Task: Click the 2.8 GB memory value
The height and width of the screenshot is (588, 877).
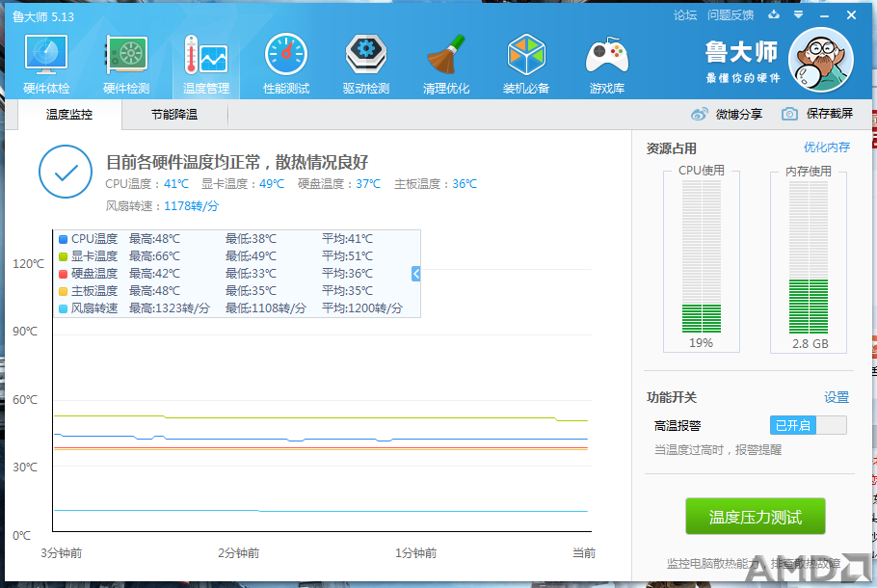Action: pos(810,343)
